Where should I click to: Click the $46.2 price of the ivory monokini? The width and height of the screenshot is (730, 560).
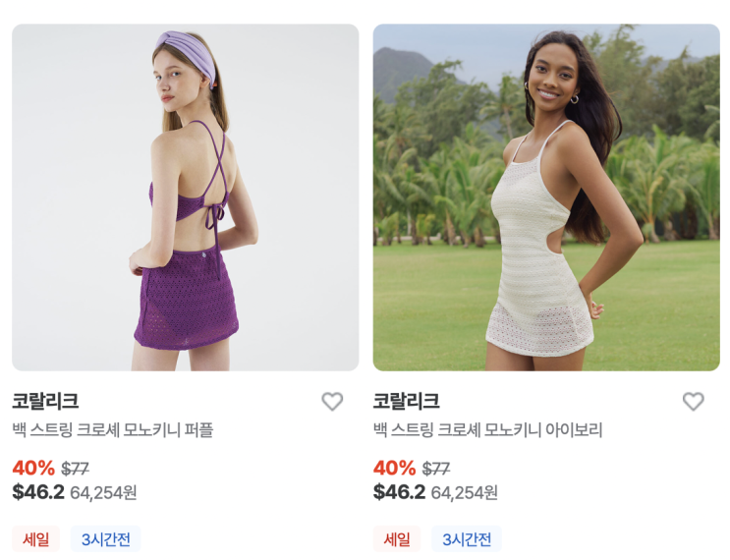[400, 492]
